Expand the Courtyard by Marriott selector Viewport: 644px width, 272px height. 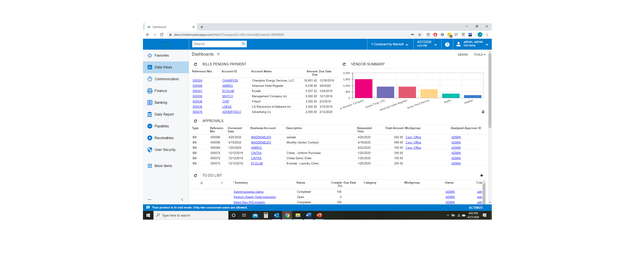click(x=390, y=44)
